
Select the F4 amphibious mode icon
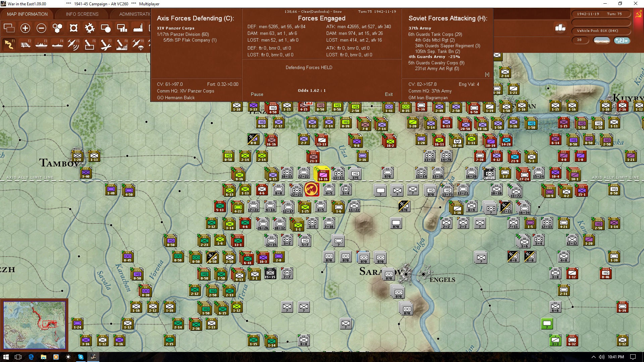[57, 44]
